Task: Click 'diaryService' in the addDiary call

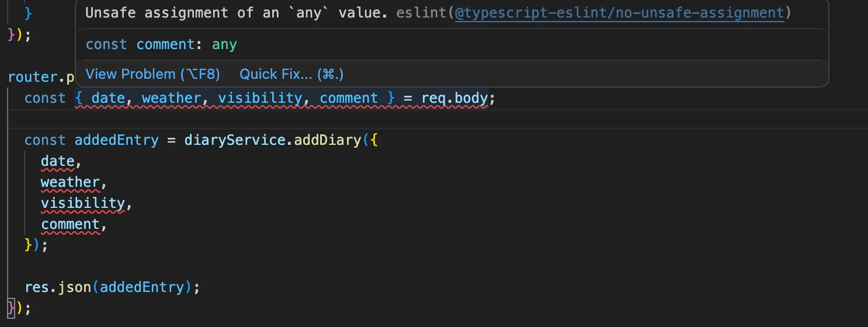Action: pos(235,140)
